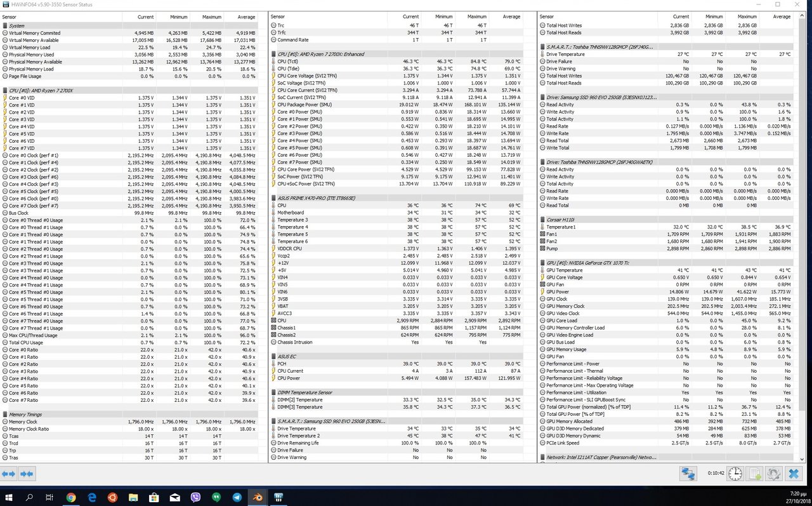The width and height of the screenshot is (812, 506).
Task: Select Network: Intel I211AT Copper header
Action: 665,457
